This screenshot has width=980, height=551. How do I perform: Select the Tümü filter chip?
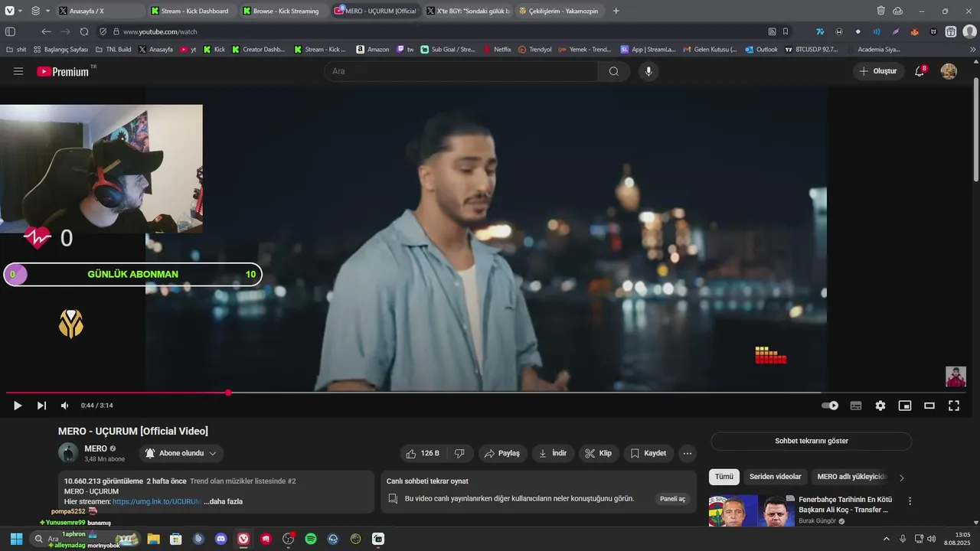pyautogui.click(x=724, y=477)
